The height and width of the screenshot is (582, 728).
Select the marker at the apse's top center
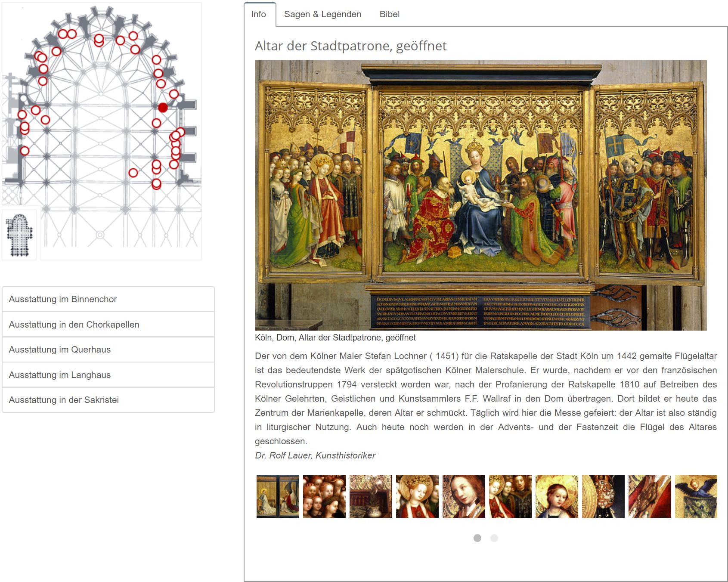point(99,39)
